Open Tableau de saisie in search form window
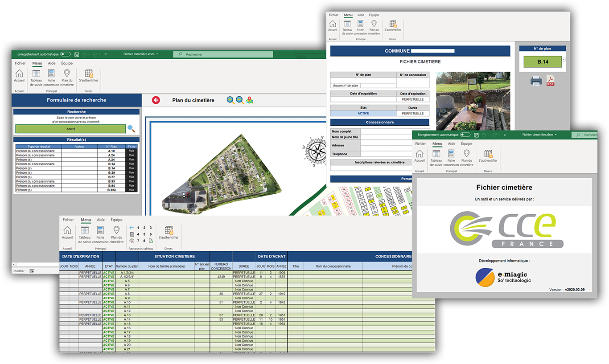 (x=37, y=78)
